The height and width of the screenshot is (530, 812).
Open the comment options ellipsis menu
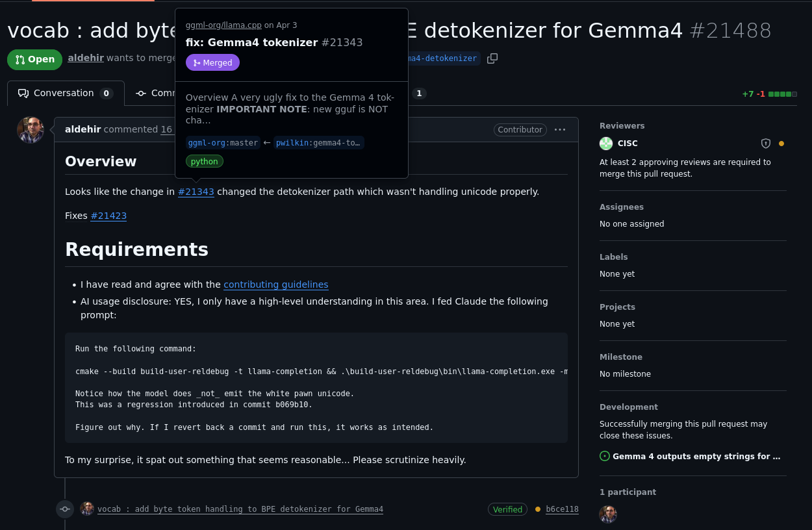click(560, 130)
